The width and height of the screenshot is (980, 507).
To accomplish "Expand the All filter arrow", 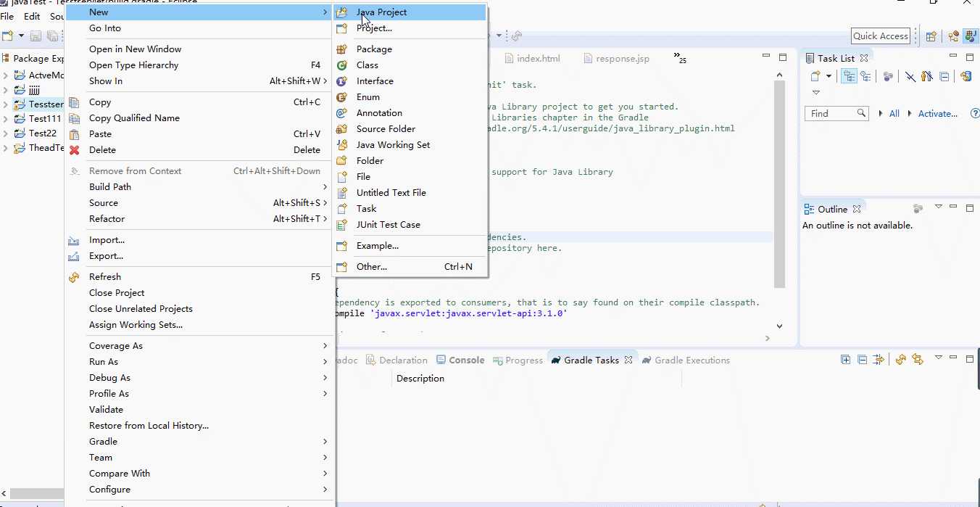I will click(x=881, y=114).
